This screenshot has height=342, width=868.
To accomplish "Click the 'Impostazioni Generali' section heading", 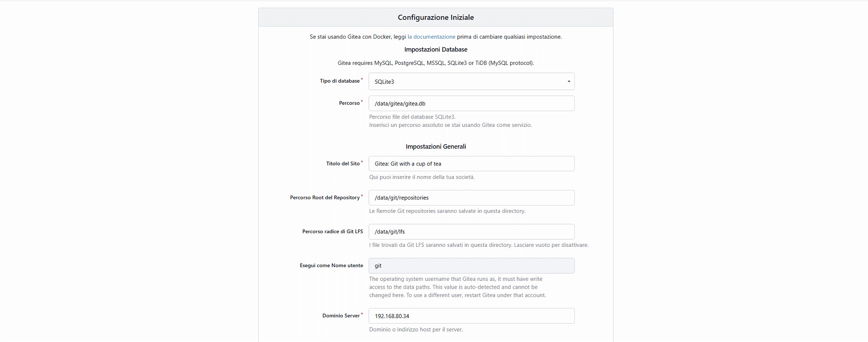I will tap(436, 147).
